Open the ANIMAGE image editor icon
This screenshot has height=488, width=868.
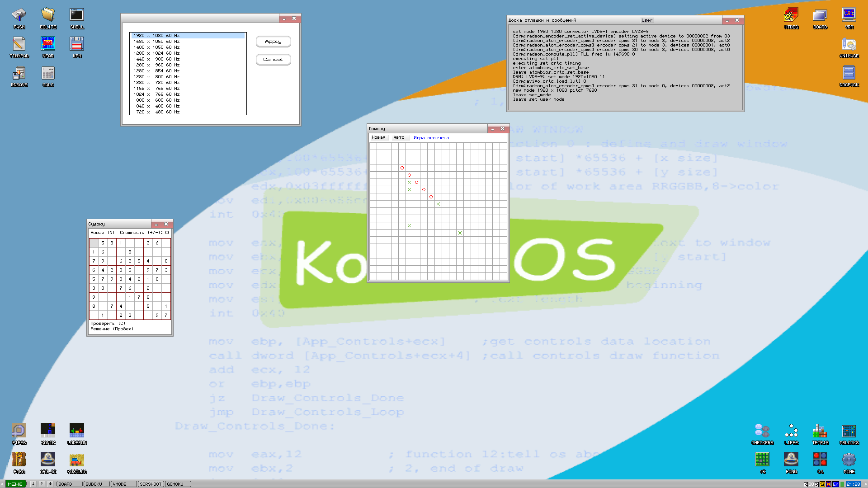(x=849, y=47)
